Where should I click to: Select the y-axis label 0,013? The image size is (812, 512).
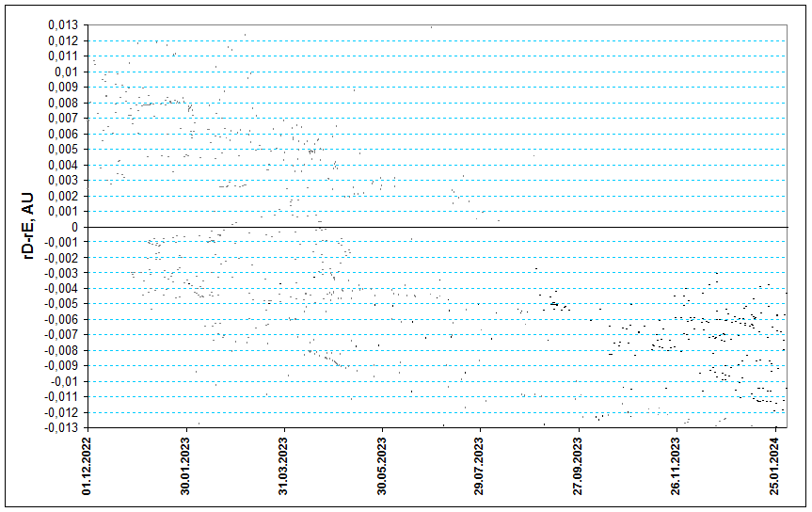click(63, 24)
